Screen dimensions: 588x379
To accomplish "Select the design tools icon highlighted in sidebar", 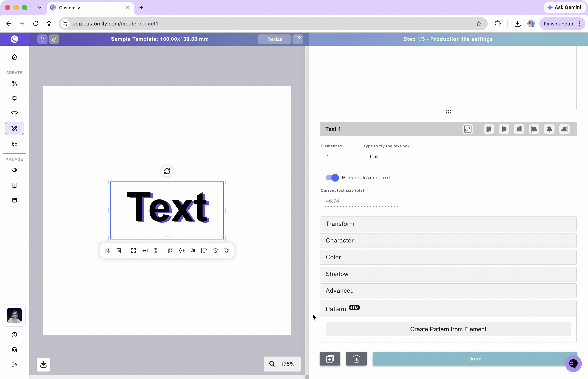I will 14,129.
